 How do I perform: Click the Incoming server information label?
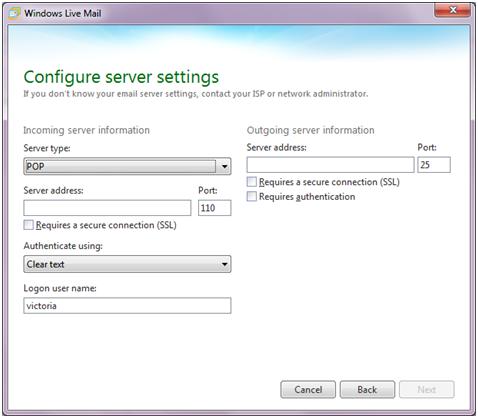[x=87, y=130]
